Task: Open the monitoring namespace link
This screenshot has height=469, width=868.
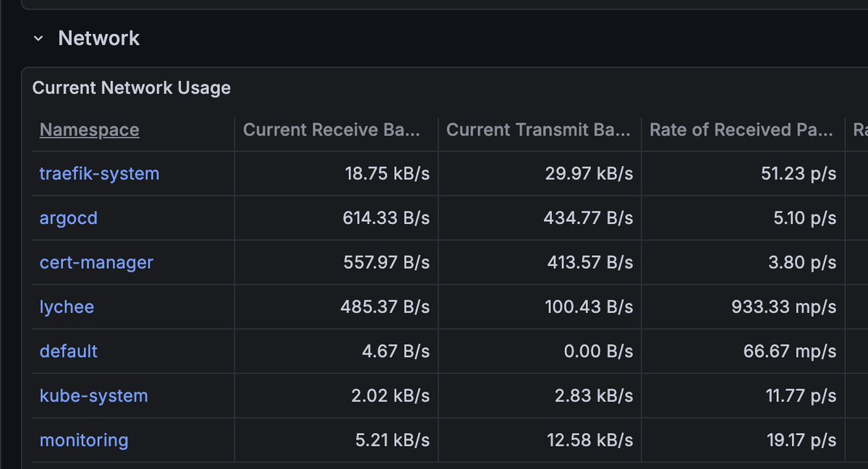Action: 84,440
